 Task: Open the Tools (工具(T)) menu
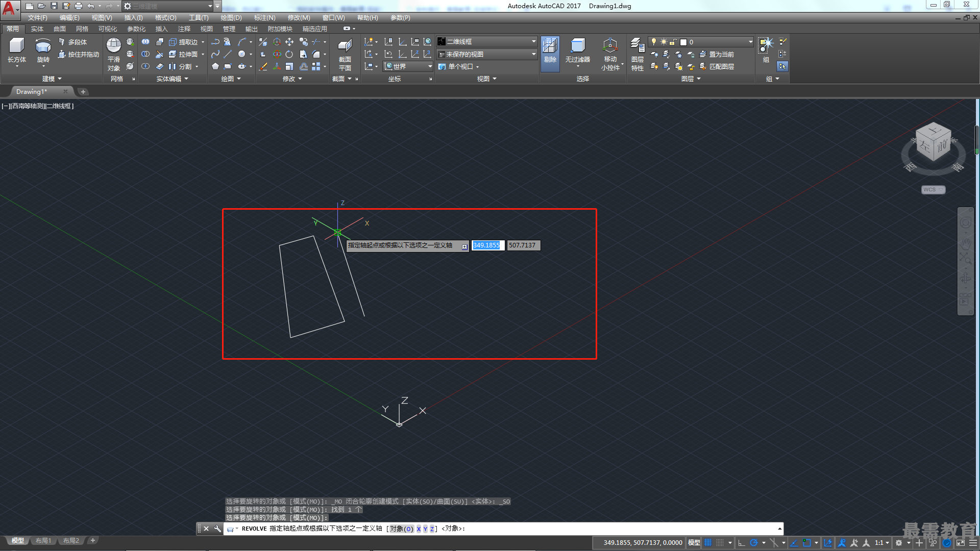[x=199, y=17]
